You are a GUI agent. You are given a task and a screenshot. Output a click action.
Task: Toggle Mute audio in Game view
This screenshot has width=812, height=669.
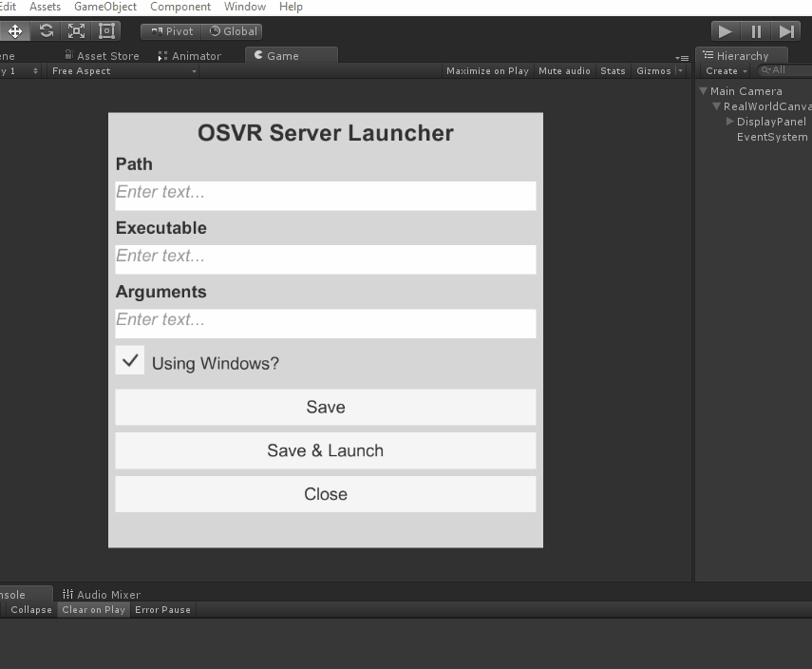pos(564,71)
